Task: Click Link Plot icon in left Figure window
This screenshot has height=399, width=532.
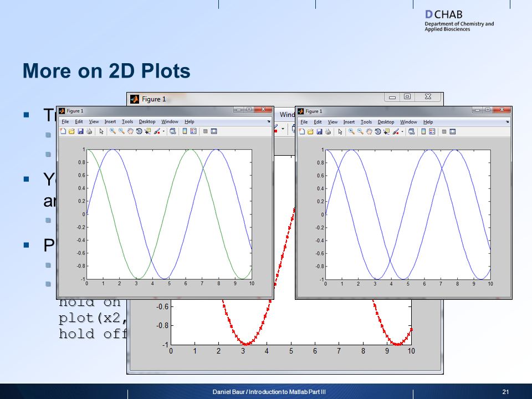Action: click(x=173, y=131)
